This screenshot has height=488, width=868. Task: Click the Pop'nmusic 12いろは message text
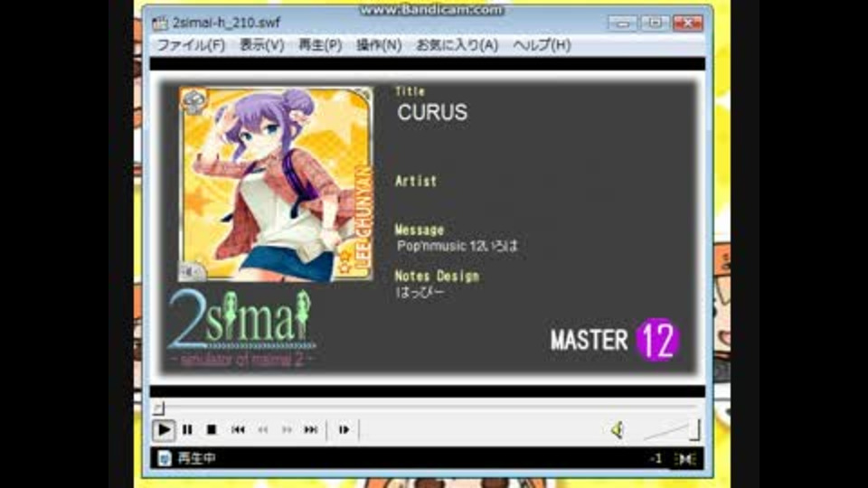[458, 246]
